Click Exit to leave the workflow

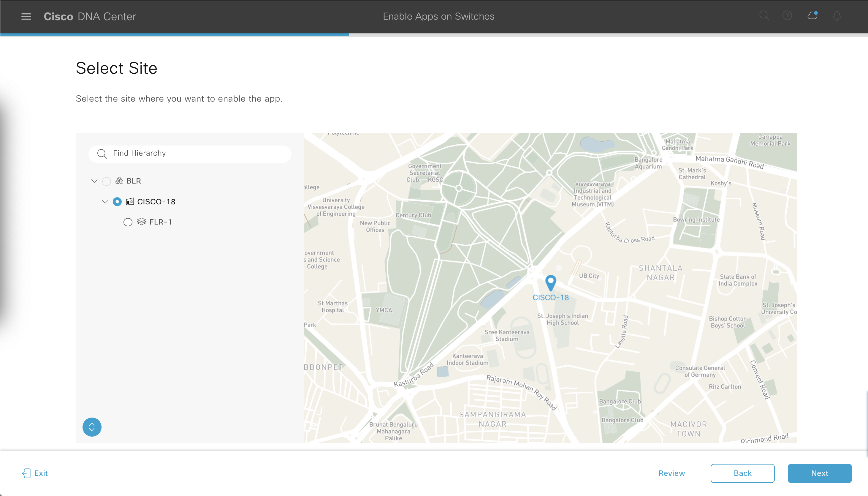[35, 473]
